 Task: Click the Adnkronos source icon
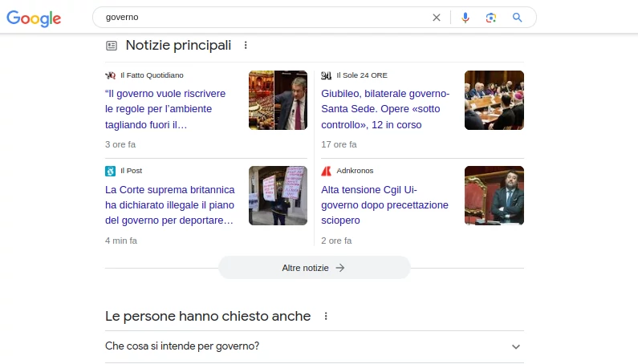pos(327,171)
